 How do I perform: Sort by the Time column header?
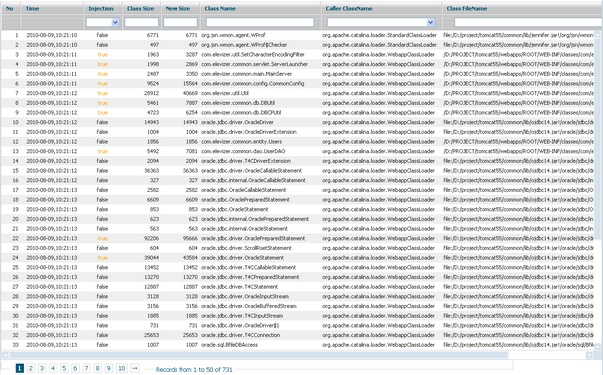tap(32, 8)
